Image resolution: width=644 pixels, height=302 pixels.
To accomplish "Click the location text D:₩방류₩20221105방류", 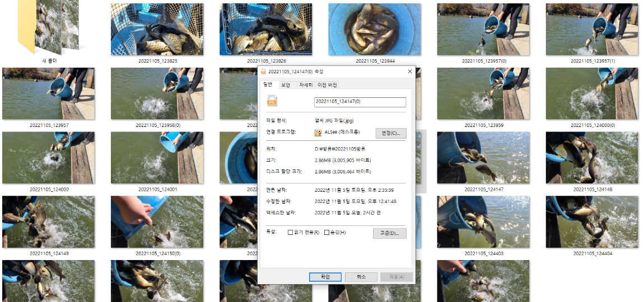I will [x=340, y=149].
